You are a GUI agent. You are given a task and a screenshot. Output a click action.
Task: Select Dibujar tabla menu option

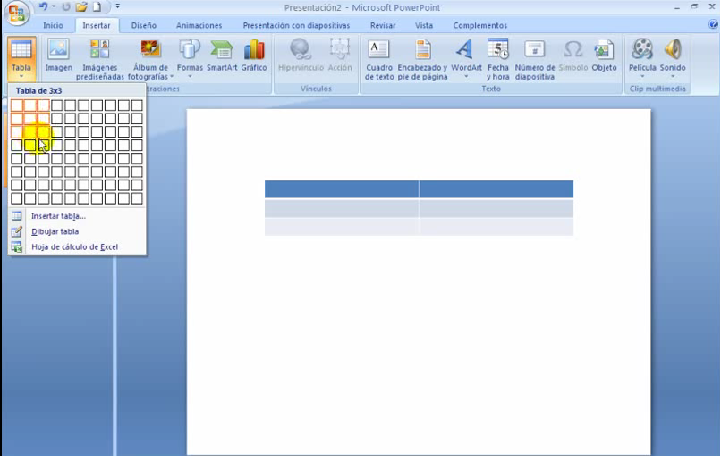[x=55, y=231]
